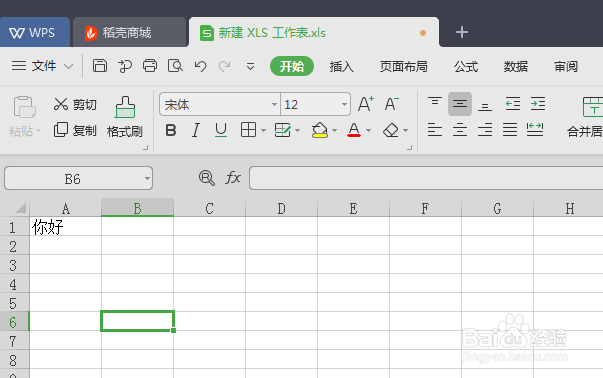This screenshot has width=603, height=378.
Task: Expand the font color dropdown arrow
Action: [x=368, y=131]
